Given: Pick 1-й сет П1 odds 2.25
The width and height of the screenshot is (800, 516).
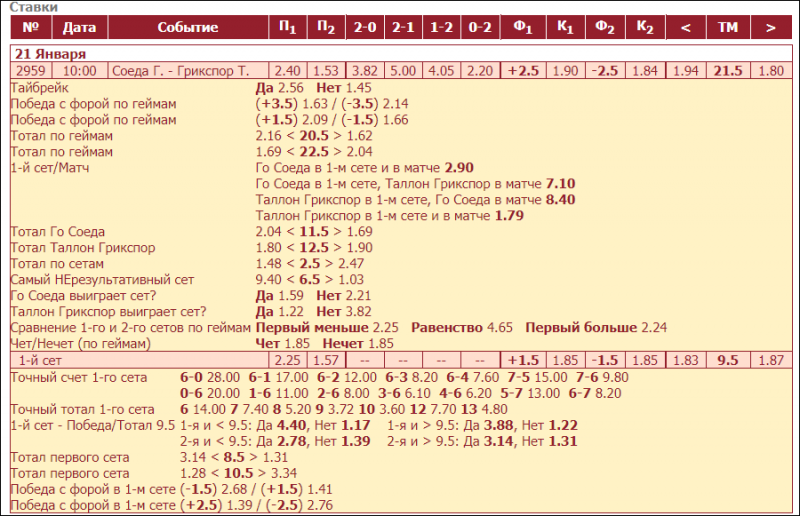Looking at the screenshot, I should click(x=288, y=360).
